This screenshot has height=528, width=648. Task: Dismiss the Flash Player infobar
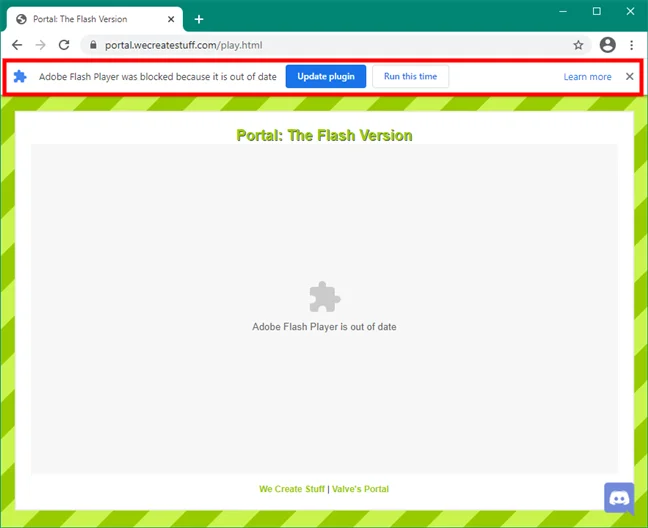pos(629,76)
